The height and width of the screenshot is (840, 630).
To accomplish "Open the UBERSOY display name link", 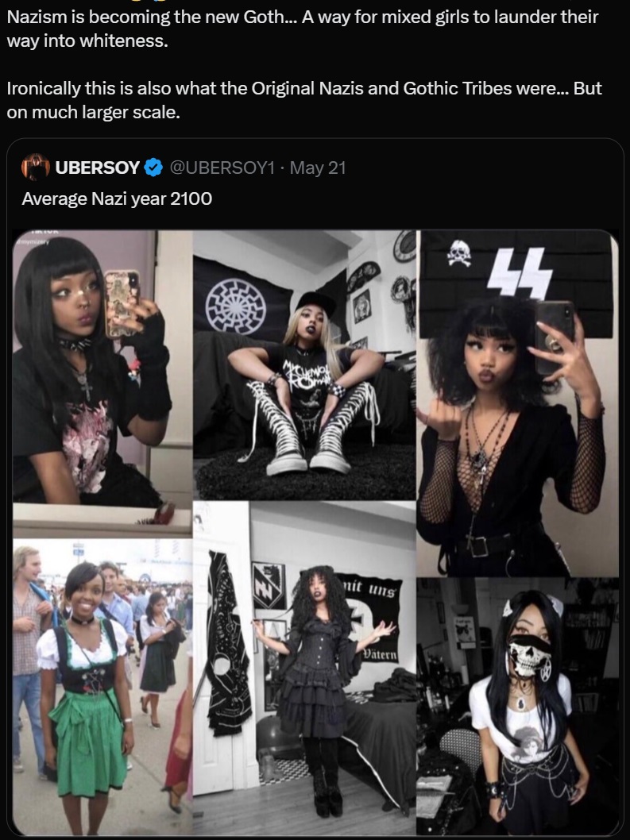I will coord(98,168).
